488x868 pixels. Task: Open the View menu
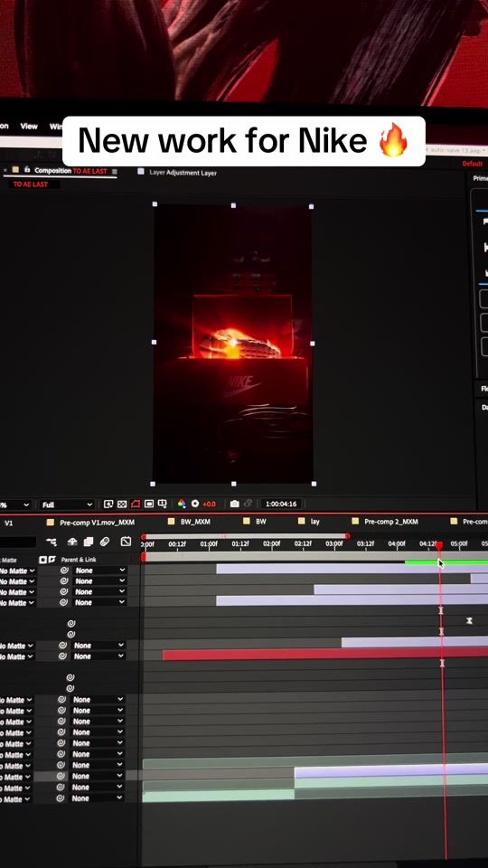(x=29, y=127)
